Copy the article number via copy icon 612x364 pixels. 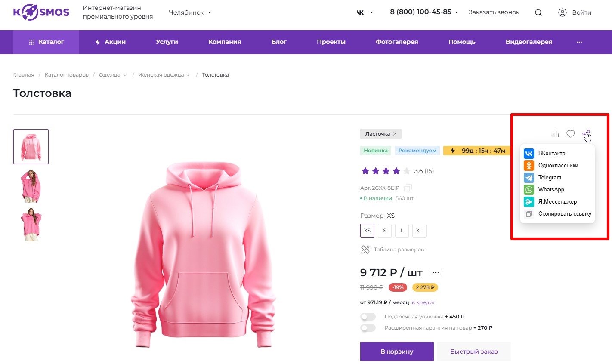tap(408, 188)
